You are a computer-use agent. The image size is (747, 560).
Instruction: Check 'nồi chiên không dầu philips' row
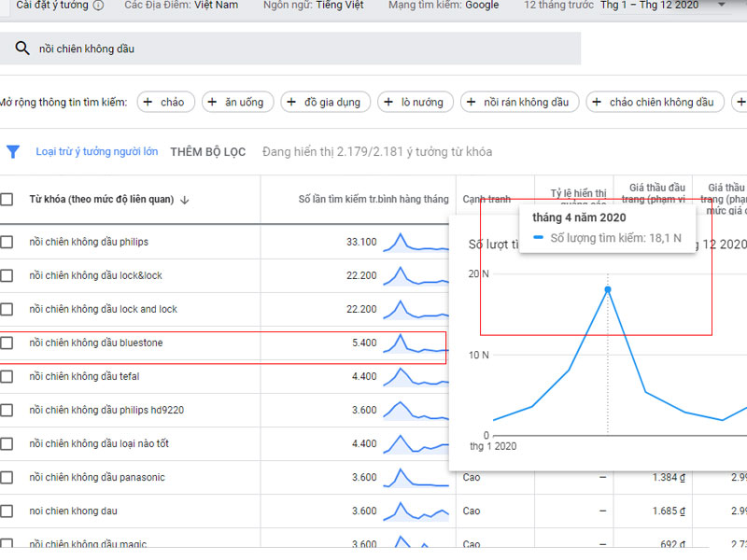pos(7,242)
